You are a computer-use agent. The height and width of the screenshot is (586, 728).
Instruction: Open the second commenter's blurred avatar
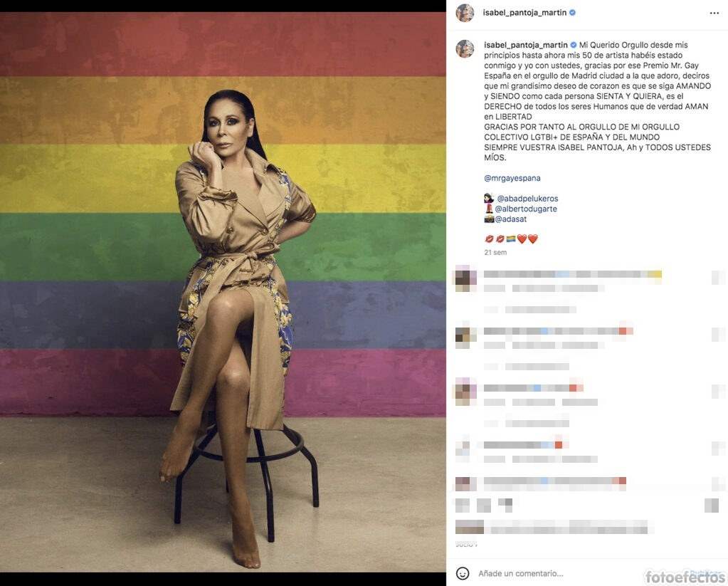pyautogui.click(x=465, y=335)
